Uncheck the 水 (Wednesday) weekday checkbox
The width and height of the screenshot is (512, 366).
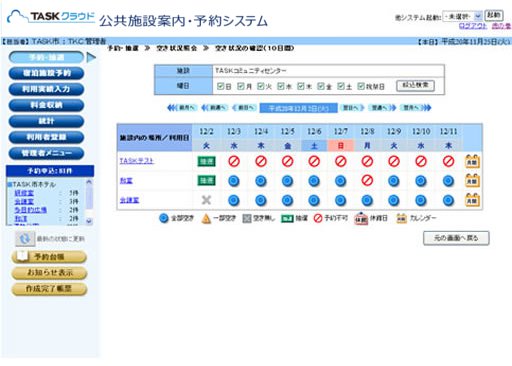tap(281, 86)
